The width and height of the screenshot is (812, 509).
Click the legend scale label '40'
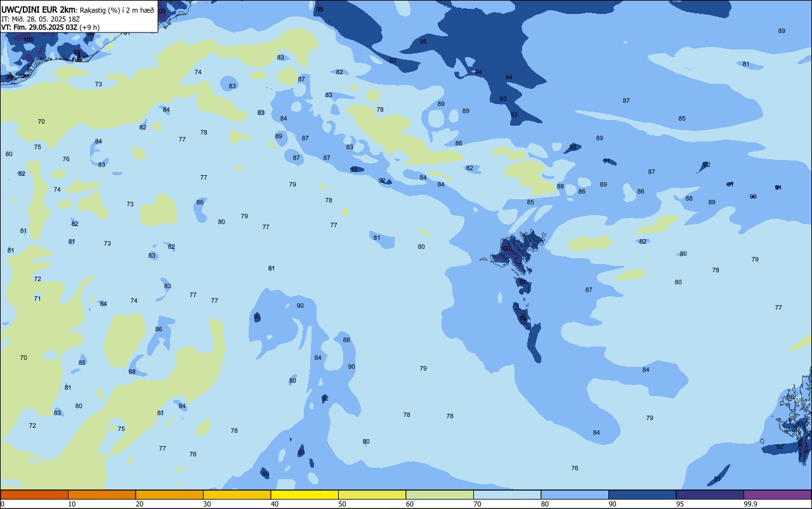pyautogui.click(x=275, y=504)
